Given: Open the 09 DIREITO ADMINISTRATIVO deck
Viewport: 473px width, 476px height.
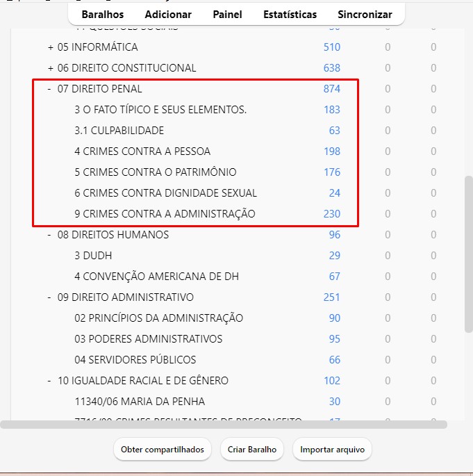Looking at the screenshot, I should [x=125, y=297].
